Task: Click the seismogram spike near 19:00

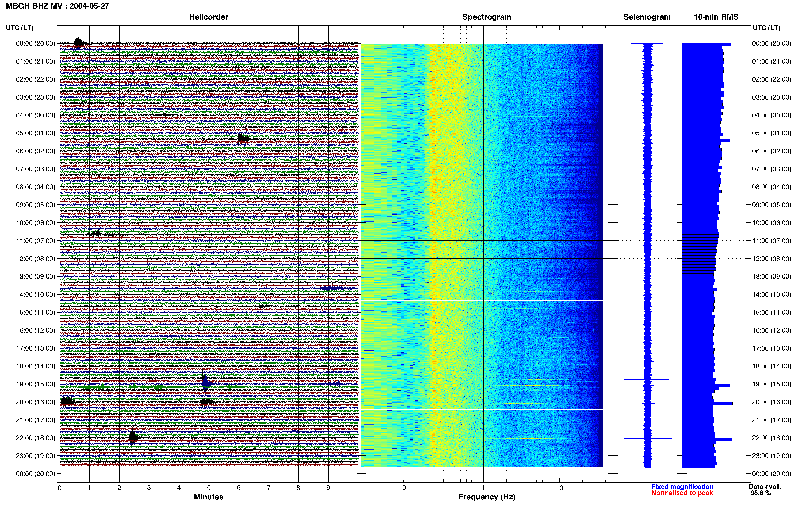Action: pyautogui.click(x=645, y=385)
